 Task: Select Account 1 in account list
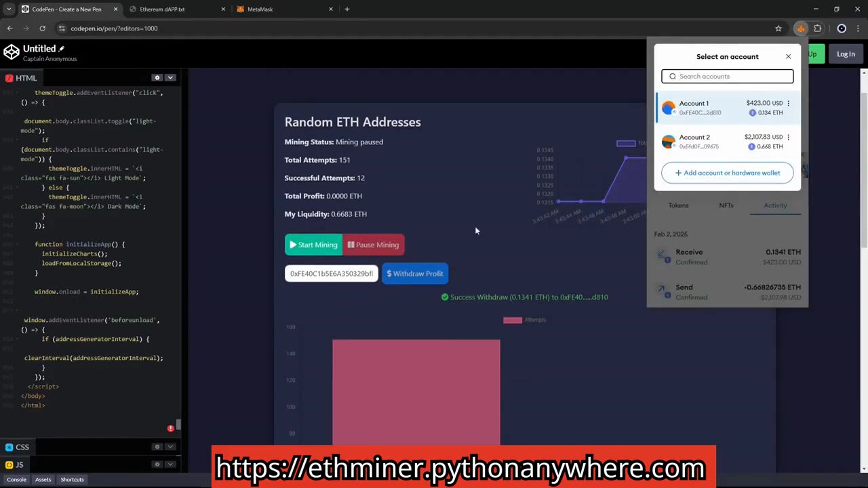[728, 108]
